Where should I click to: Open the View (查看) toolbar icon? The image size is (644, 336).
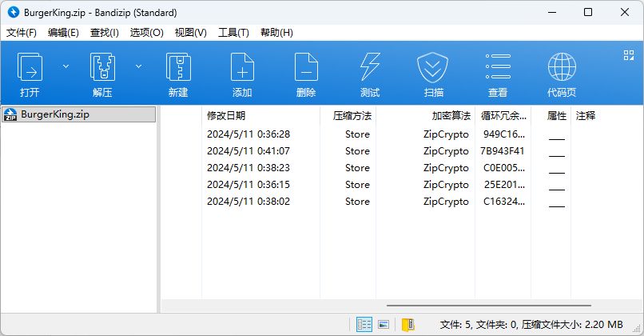[x=498, y=74]
